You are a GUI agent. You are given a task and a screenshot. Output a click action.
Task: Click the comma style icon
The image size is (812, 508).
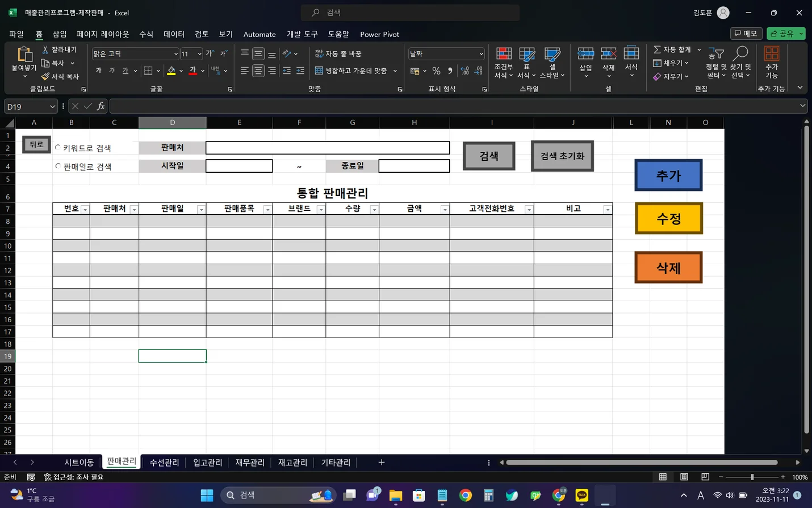pyautogui.click(x=450, y=71)
